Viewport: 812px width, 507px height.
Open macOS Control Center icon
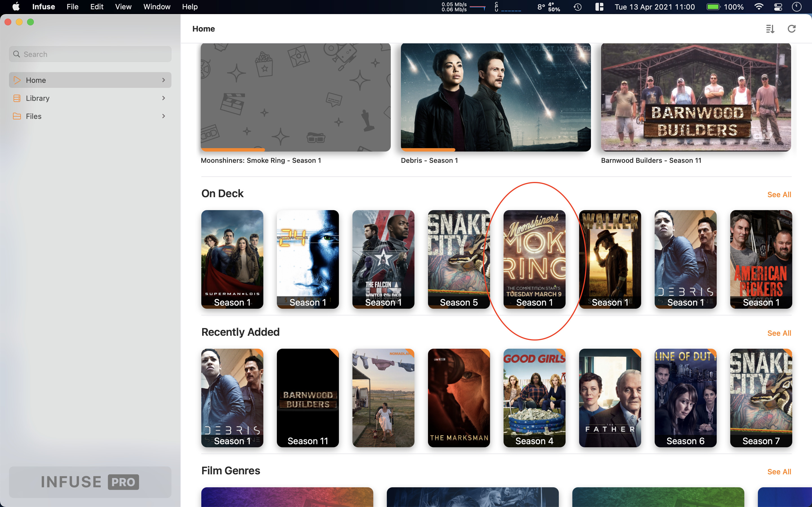pyautogui.click(x=778, y=7)
